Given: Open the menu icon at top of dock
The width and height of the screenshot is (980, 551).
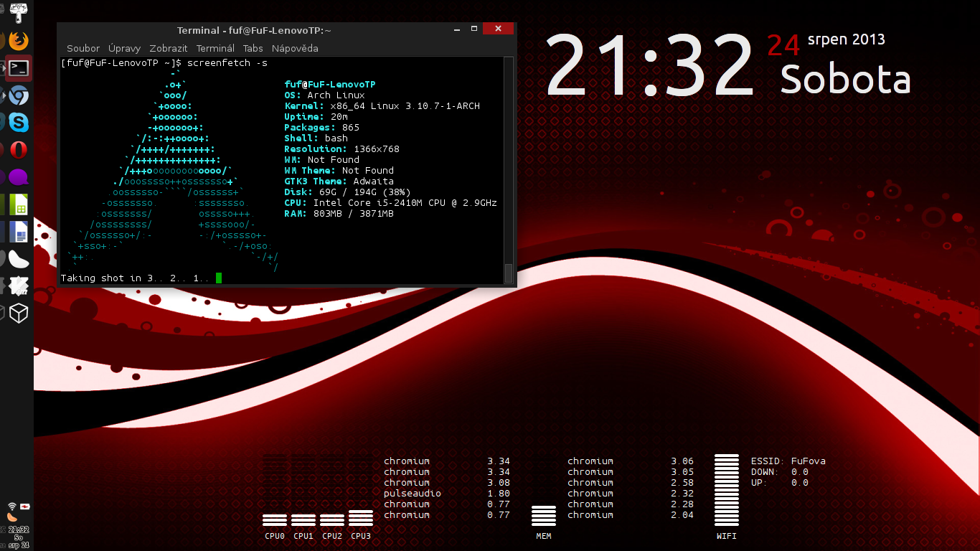Looking at the screenshot, I should pyautogui.click(x=19, y=11).
